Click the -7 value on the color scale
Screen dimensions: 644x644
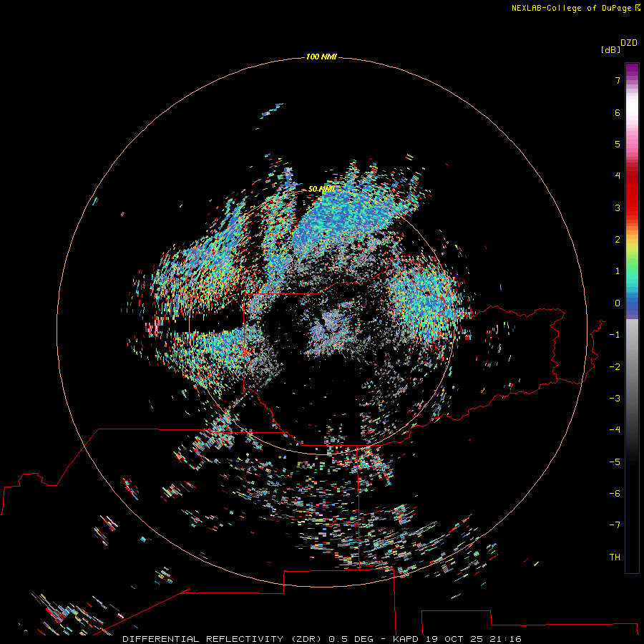(x=615, y=525)
